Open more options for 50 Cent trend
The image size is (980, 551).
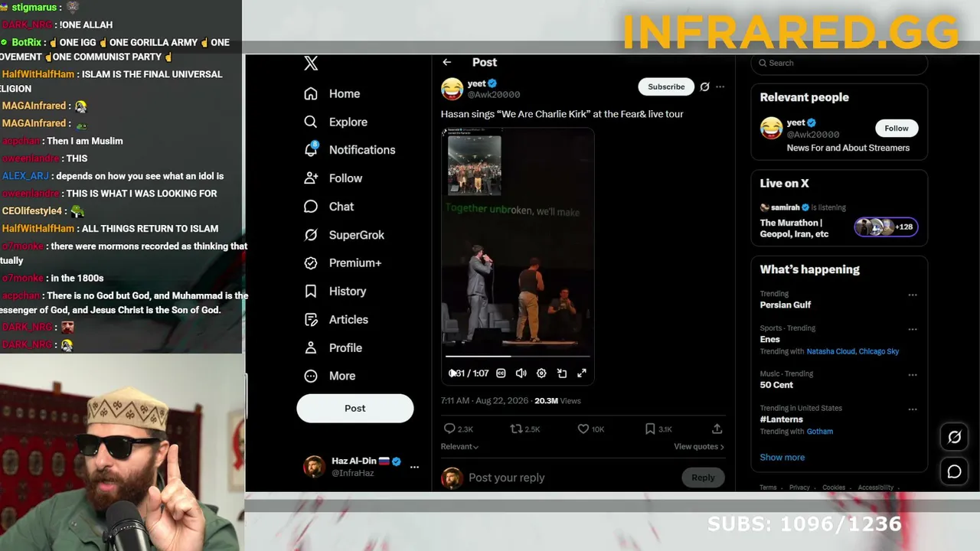click(912, 375)
